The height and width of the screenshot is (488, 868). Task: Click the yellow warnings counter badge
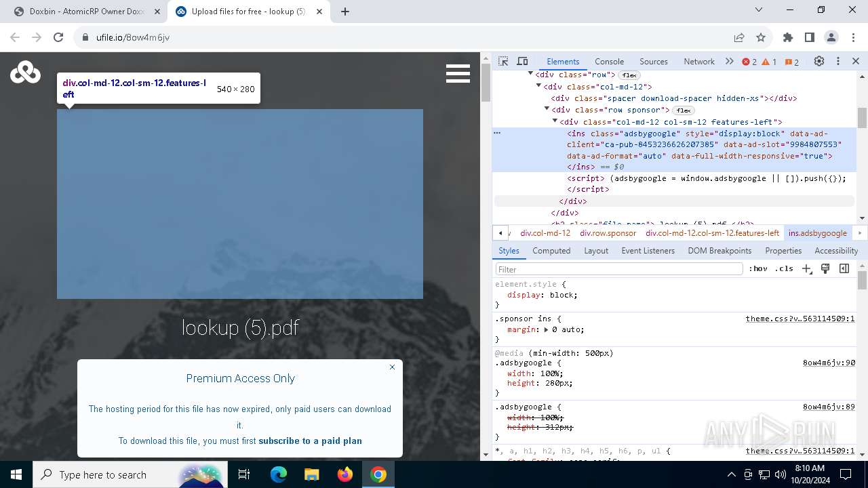tap(769, 62)
